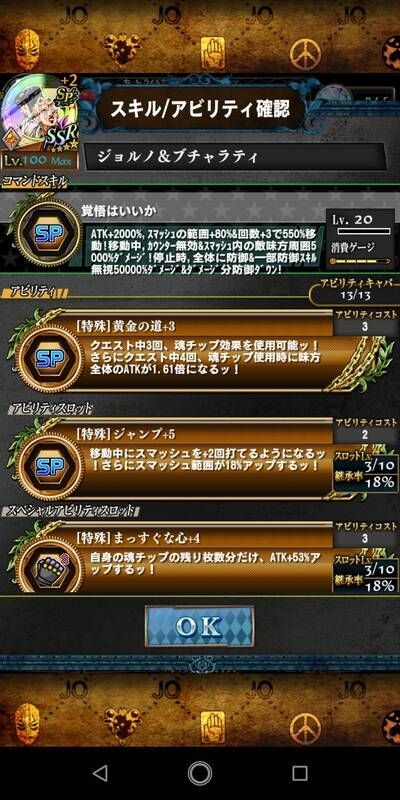This screenshot has height=800, width=400.
Task: Tap the Android recent apps square icon
Action: (300, 773)
